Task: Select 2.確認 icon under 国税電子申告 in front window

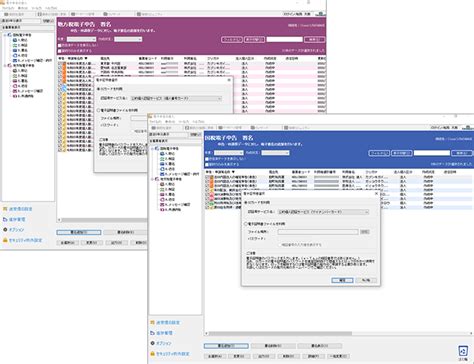Action: click(162, 159)
